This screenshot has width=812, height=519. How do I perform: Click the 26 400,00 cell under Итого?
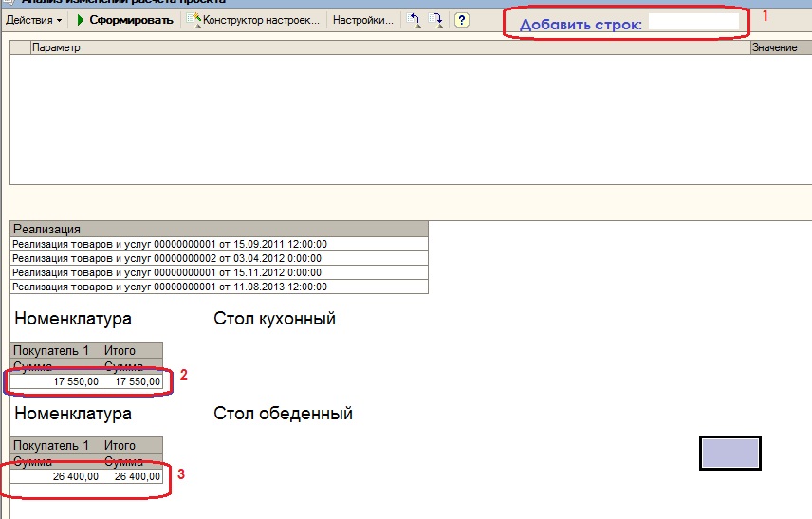pyautogui.click(x=132, y=476)
